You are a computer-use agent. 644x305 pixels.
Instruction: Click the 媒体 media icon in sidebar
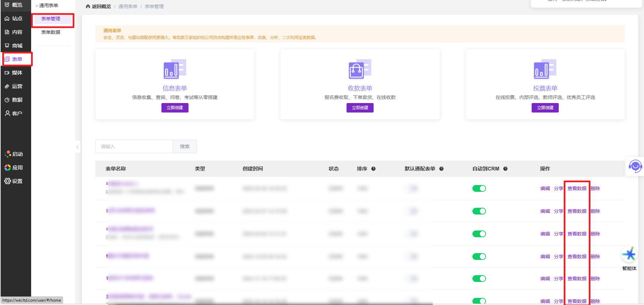(7, 73)
